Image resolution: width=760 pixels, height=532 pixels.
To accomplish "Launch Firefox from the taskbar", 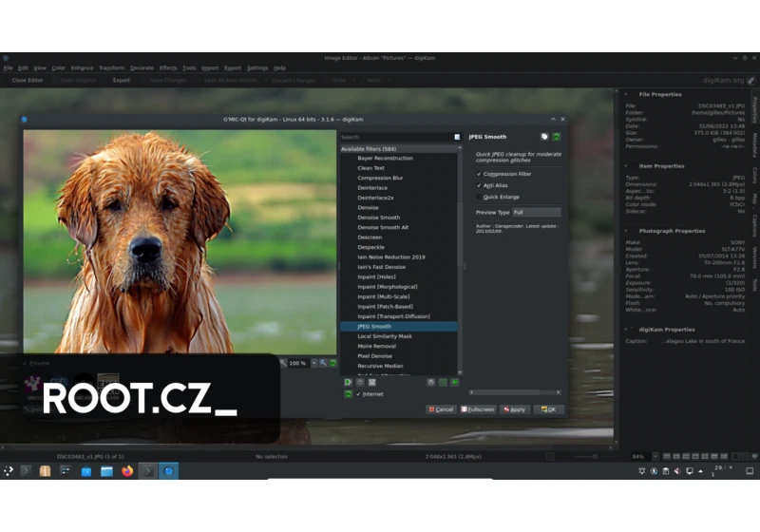I will (127, 470).
